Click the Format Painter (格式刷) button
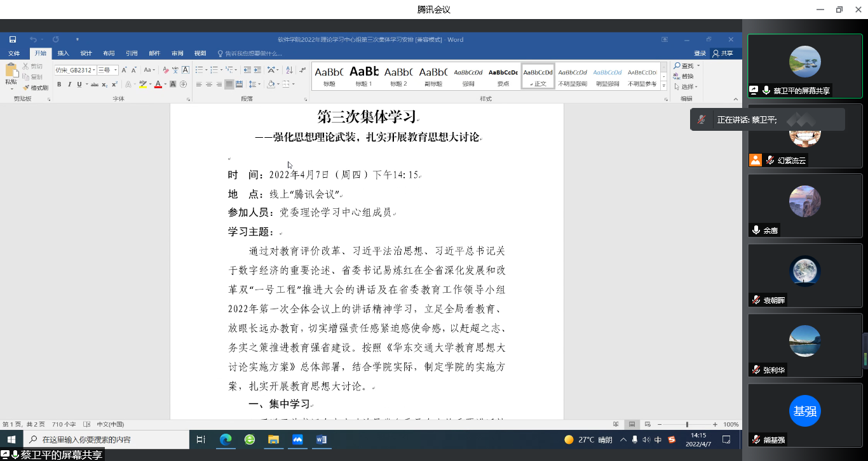The height and width of the screenshot is (461, 868). coord(36,88)
